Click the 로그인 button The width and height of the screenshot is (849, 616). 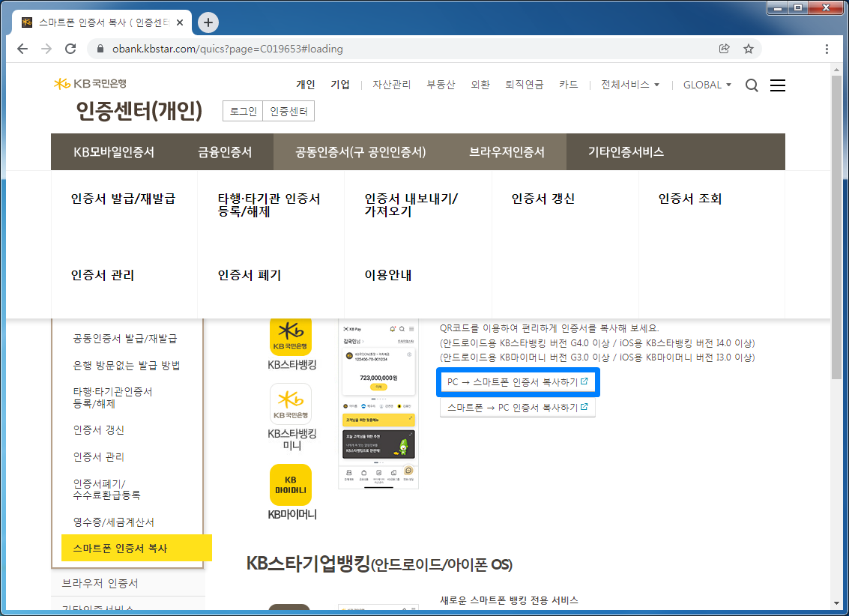tap(243, 111)
